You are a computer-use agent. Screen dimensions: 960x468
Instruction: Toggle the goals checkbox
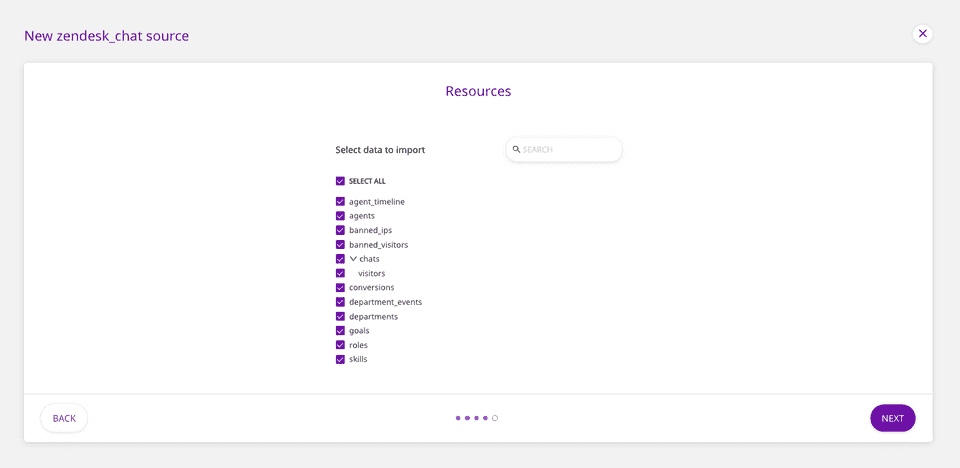tap(340, 331)
